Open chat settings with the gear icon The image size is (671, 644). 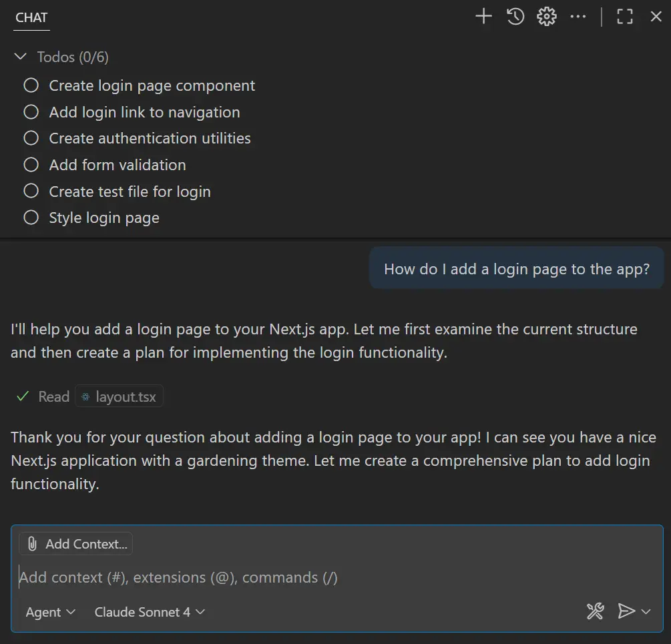[546, 16]
